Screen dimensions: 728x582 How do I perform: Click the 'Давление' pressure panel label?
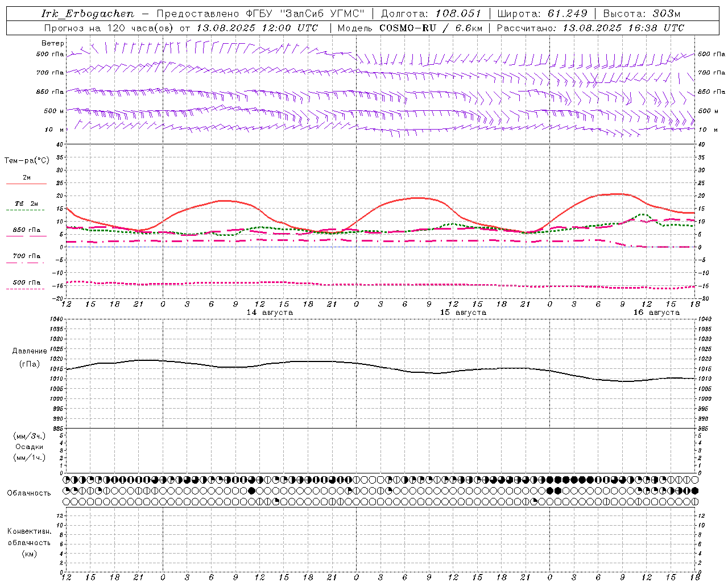pyautogui.click(x=30, y=351)
